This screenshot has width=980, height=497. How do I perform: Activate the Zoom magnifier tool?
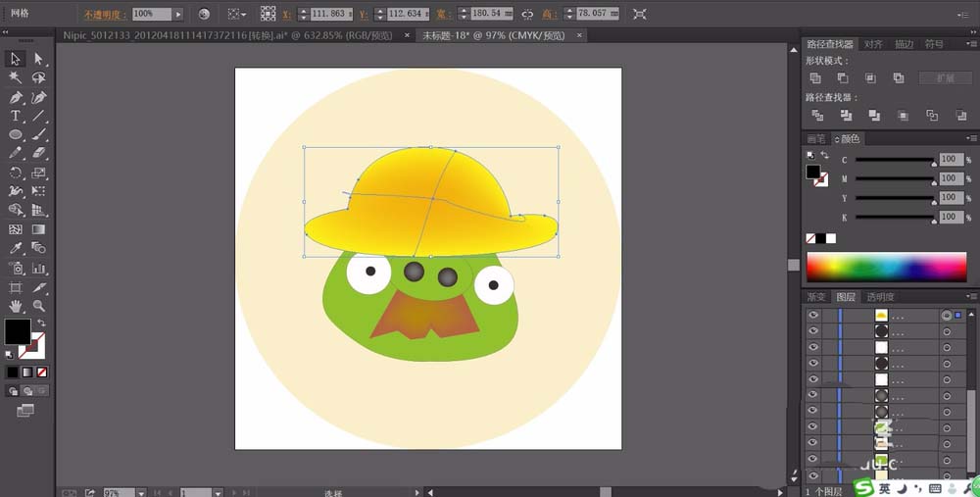click(x=39, y=306)
